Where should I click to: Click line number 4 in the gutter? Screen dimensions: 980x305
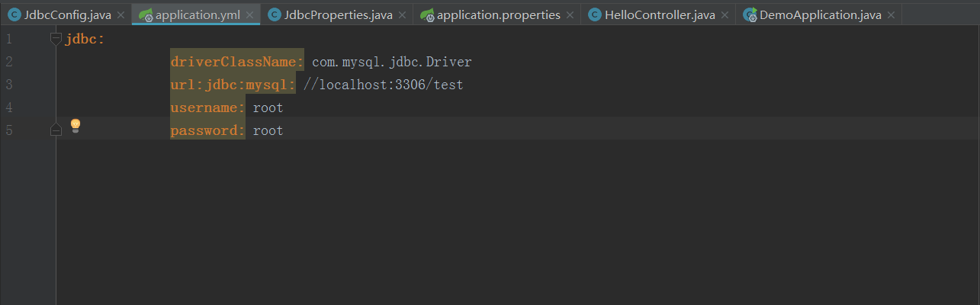tap(8, 108)
